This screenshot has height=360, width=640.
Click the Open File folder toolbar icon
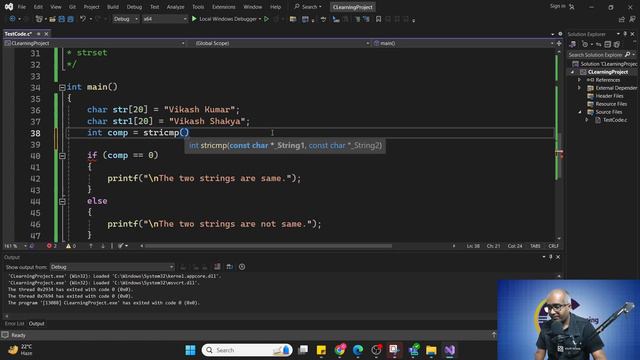pyautogui.click(x=52, y=19)
